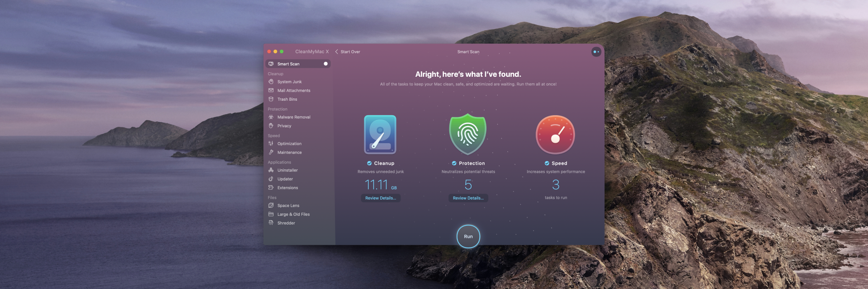Click the Speed gauge illustration

[555, 135]
